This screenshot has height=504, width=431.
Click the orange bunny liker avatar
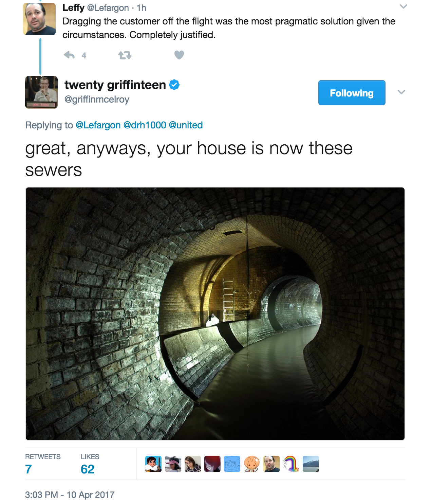(x=252, y=464)
